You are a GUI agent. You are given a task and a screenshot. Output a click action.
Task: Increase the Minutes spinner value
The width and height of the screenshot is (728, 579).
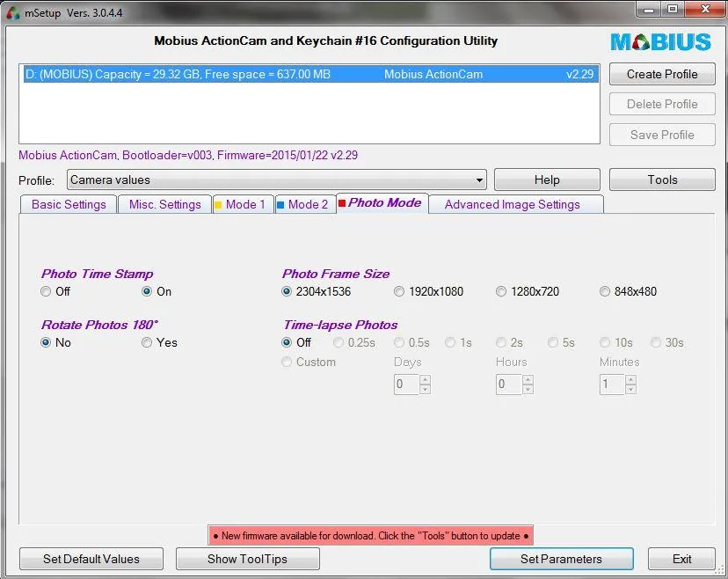(630, 379)
